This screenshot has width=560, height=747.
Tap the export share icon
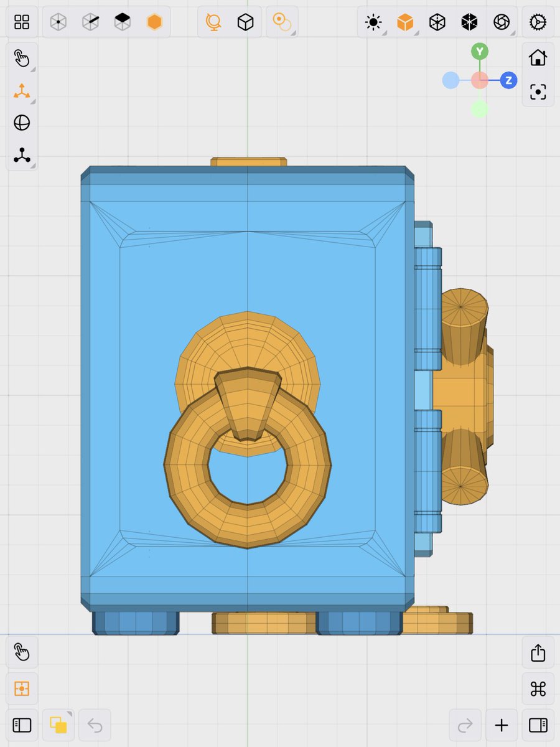click(x=538, y=652)
